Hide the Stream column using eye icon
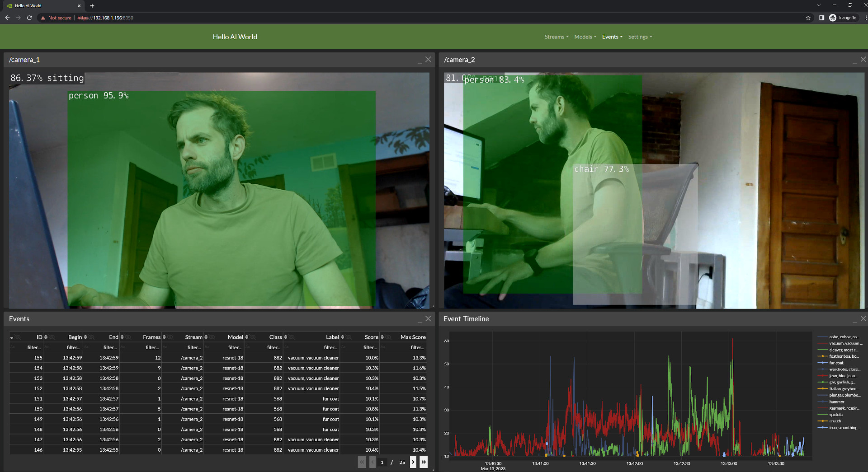The height and width of the screenshot is (472, 868). coord(212,337)
